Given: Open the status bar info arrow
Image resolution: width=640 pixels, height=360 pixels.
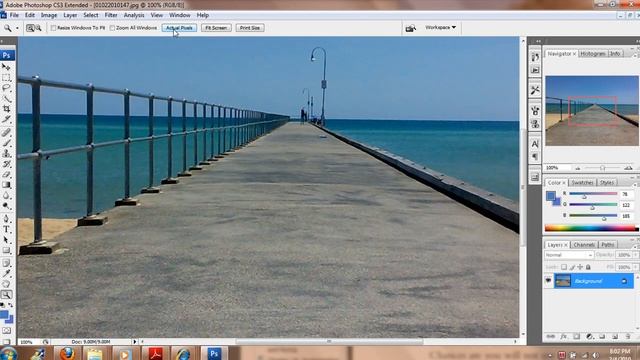Looking at the screenshot, I should pyautogui.click(x=134, y=342).
